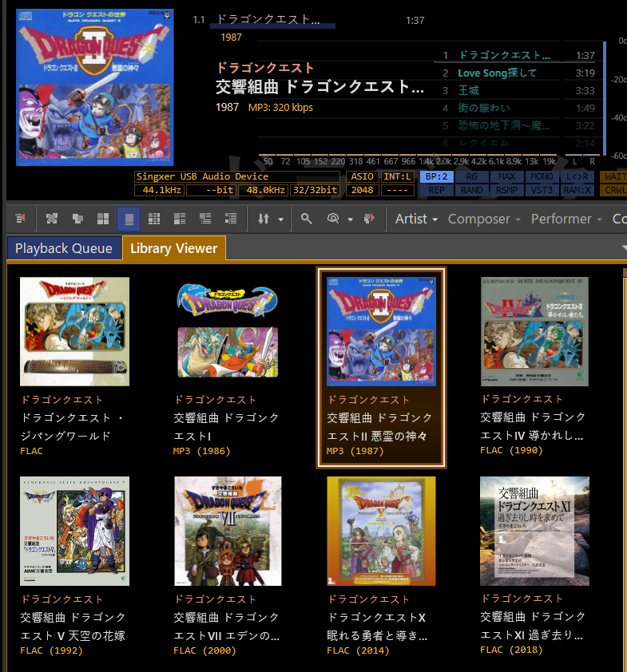The height and width of the screenshot is (672, 627).
Task: Click the red arrow send-to-queue icon
Action: coord(369,219)
